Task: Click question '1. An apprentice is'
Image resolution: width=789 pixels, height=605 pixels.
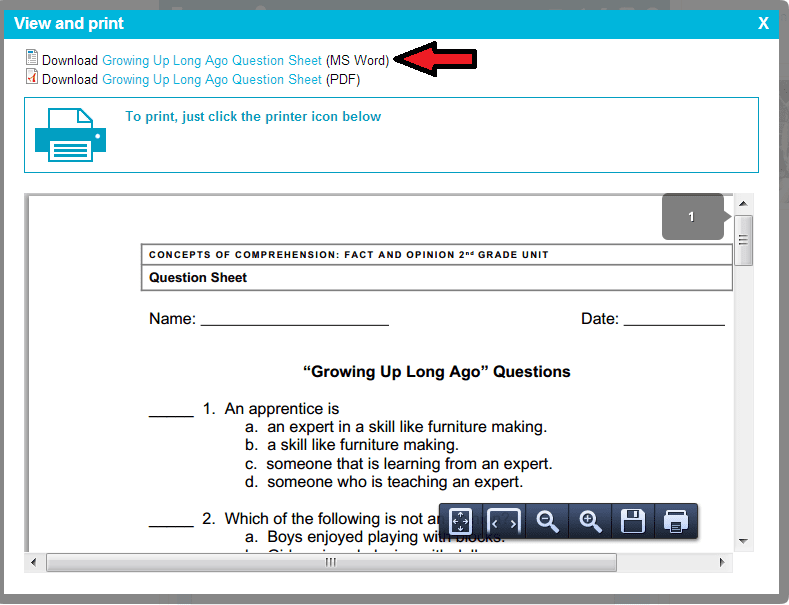Action: [x=271, y=409]
